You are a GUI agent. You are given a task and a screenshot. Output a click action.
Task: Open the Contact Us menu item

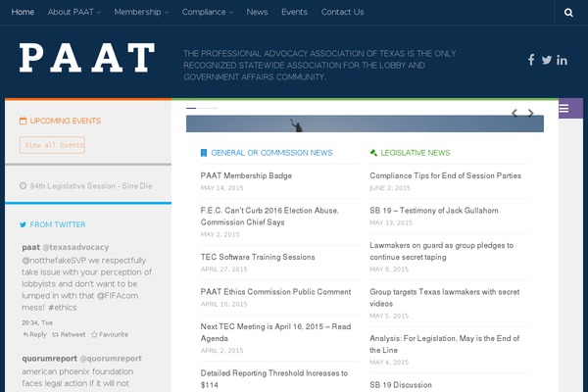click(342, 12)
